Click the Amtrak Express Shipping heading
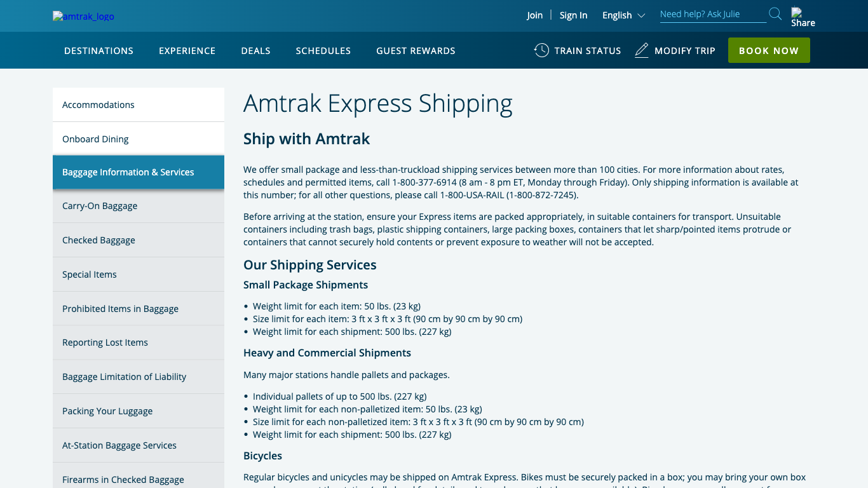868x488 pixels. pos(378,104)
